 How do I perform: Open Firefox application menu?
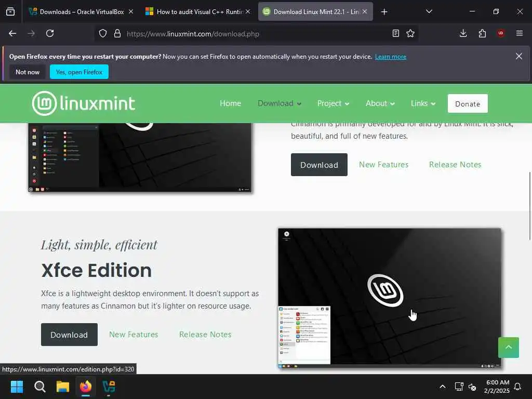click(x=520, y=33)
